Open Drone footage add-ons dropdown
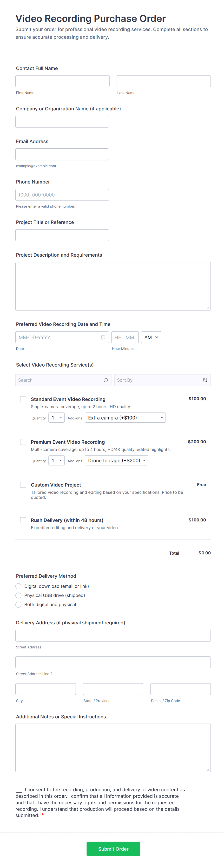The image size is (224, 868). [x=116, y=461]
